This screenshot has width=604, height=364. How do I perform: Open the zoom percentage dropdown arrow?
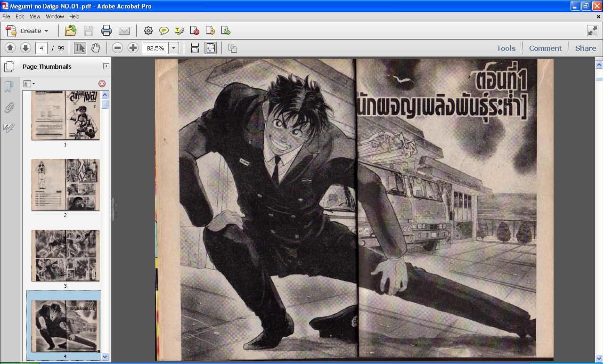[173, 48]
